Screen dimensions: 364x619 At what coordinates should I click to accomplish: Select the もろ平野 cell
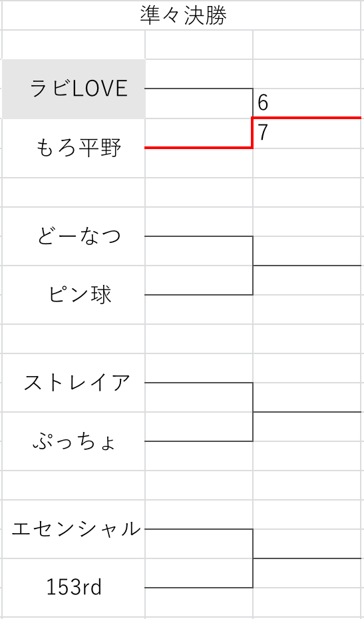[x=74, y=148]
